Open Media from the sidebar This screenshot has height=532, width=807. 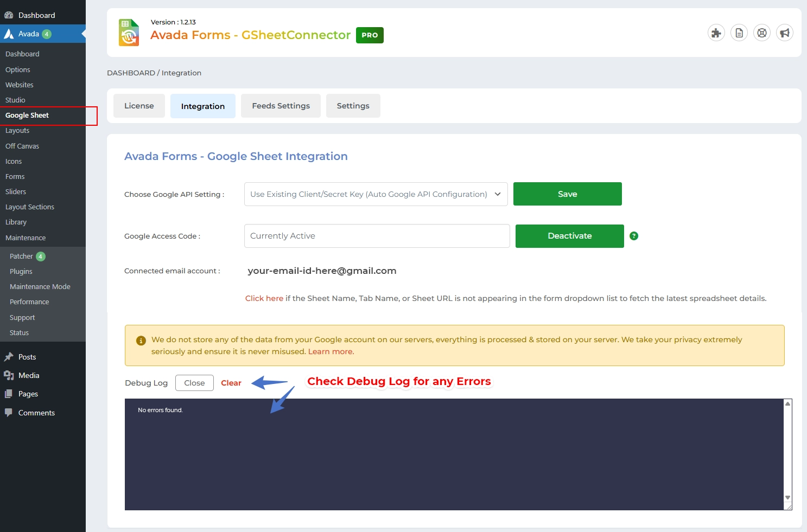click(28, 375)
